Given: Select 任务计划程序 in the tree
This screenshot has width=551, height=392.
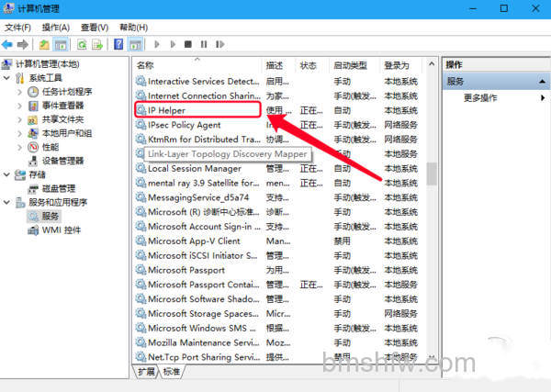Looking at the screenshot, I should pyautogui.click(x=67, y=92).
